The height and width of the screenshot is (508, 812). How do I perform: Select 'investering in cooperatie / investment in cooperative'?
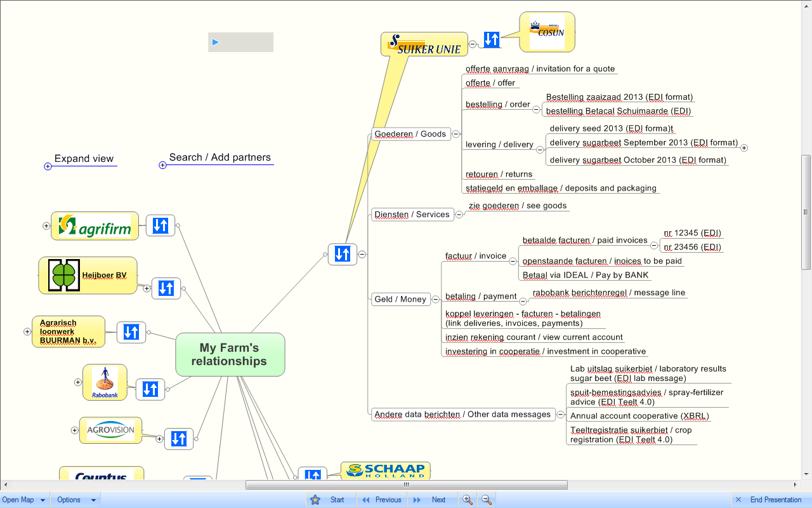click(x=546, y=351)
